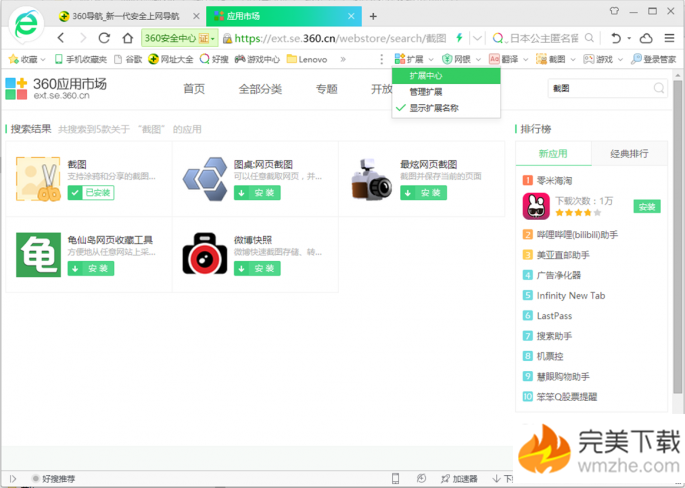Click the 加速器 accelerator in status bar
The height and width of the screenshot is (488, 685).
click(459, 479)
